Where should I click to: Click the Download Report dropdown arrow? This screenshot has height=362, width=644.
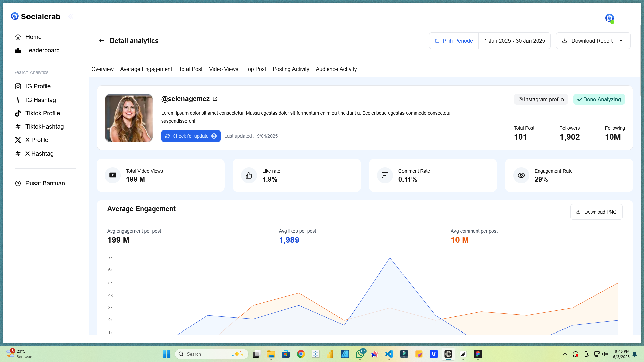[x=621, y=41]
